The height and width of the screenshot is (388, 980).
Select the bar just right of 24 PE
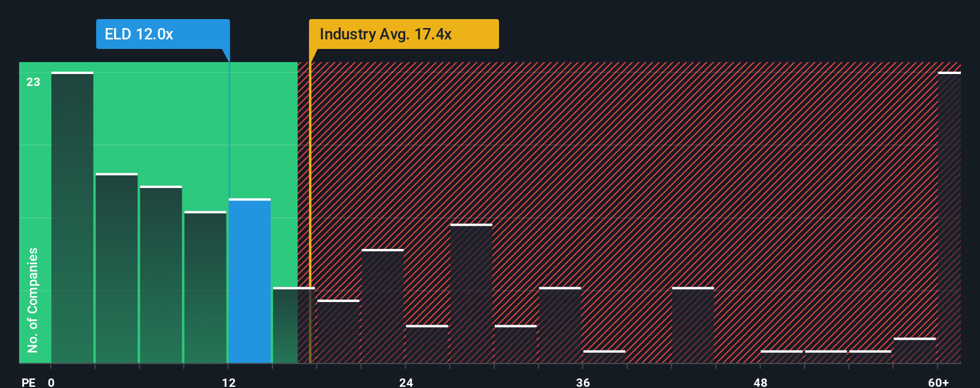coord(427,344)
